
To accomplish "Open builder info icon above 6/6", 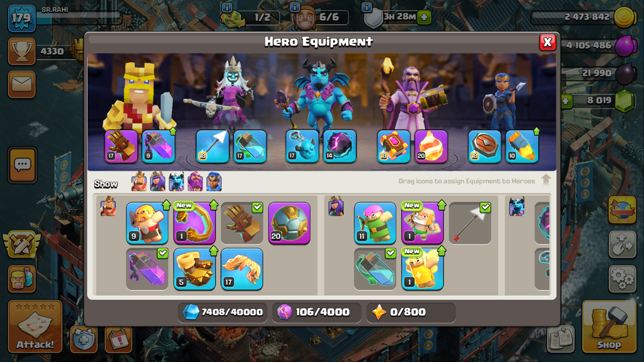I will pyautogui.click(x=294, y=6).
